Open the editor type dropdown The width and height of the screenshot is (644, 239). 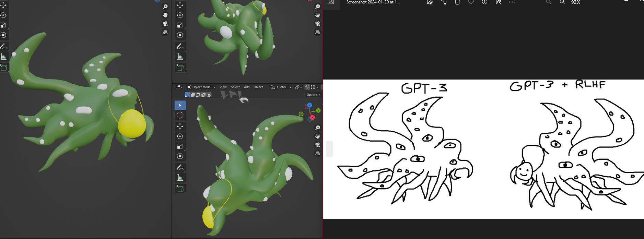tap(179, 87)
